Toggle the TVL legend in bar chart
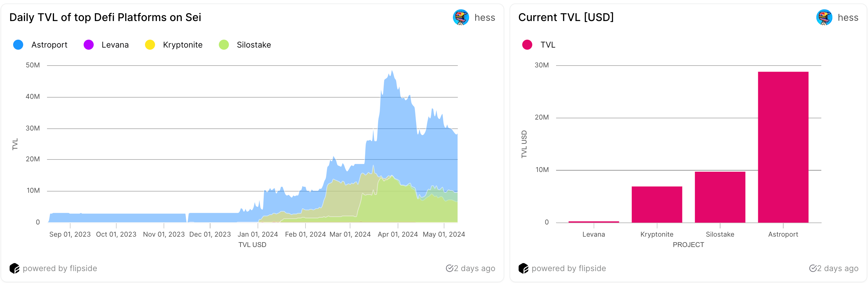 pyautogui.click(x=548, y=45)
